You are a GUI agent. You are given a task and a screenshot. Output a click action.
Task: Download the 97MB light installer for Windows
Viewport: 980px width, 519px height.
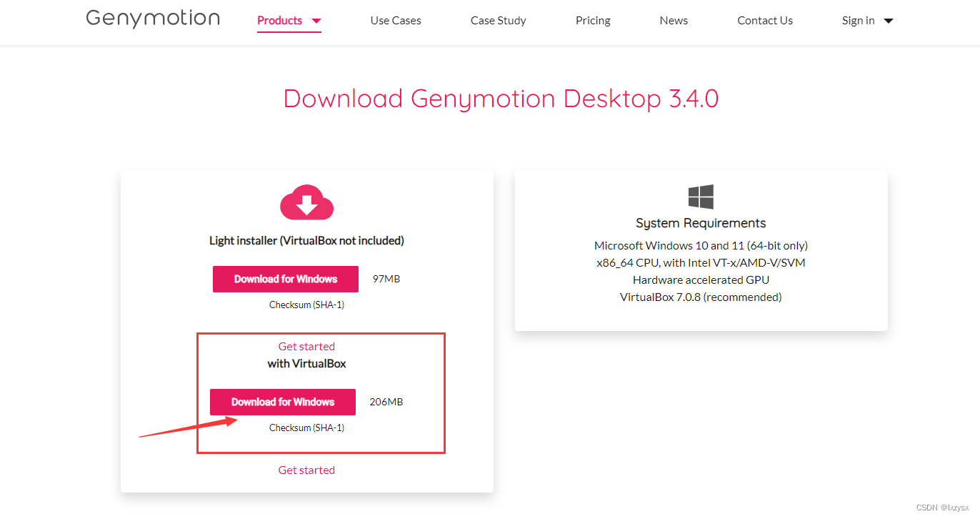[286, 279]
